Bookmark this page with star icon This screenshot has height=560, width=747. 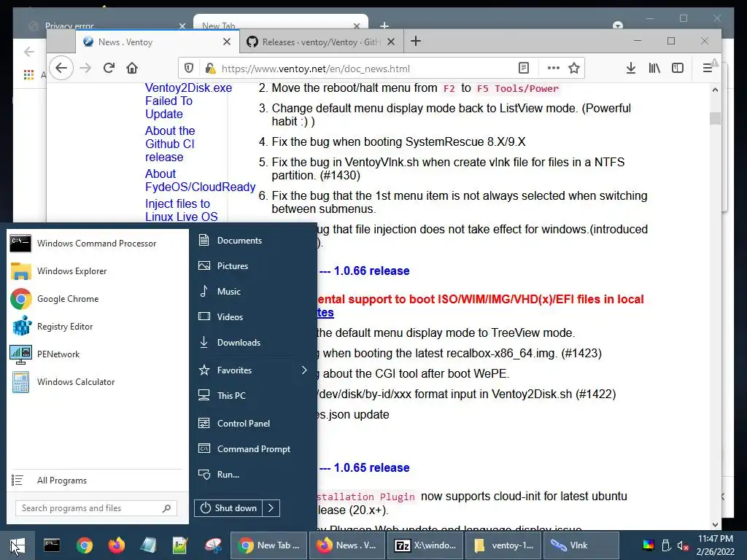(574, 68)
